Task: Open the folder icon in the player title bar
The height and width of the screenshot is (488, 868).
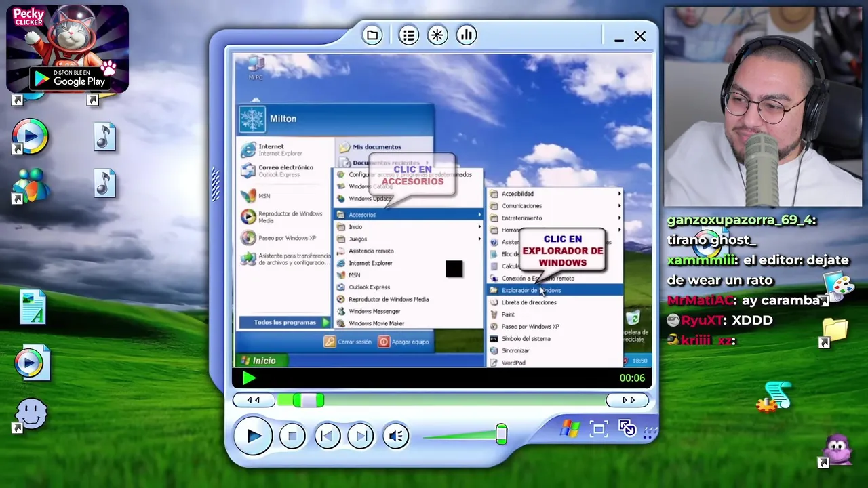Action: tap(372, 35)
